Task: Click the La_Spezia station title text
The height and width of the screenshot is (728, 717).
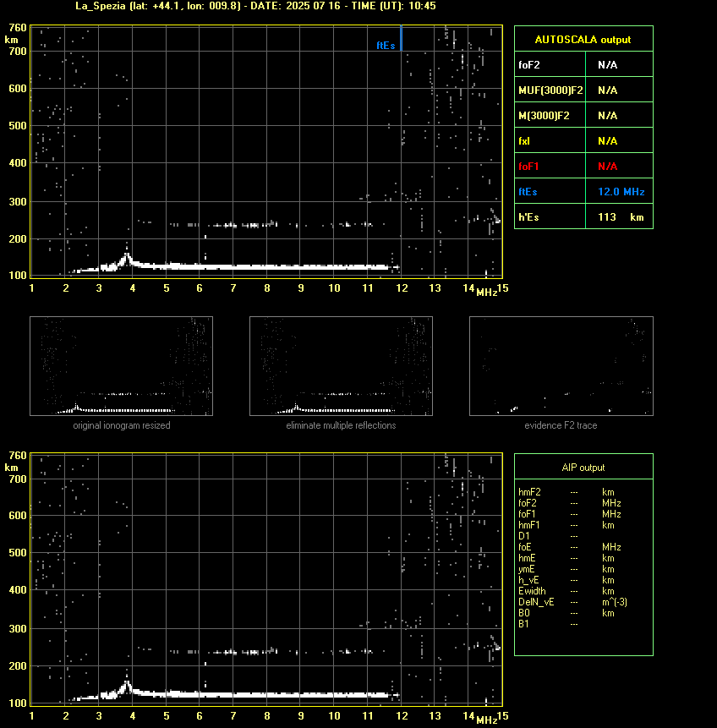Action: click(x=255, y=6)
